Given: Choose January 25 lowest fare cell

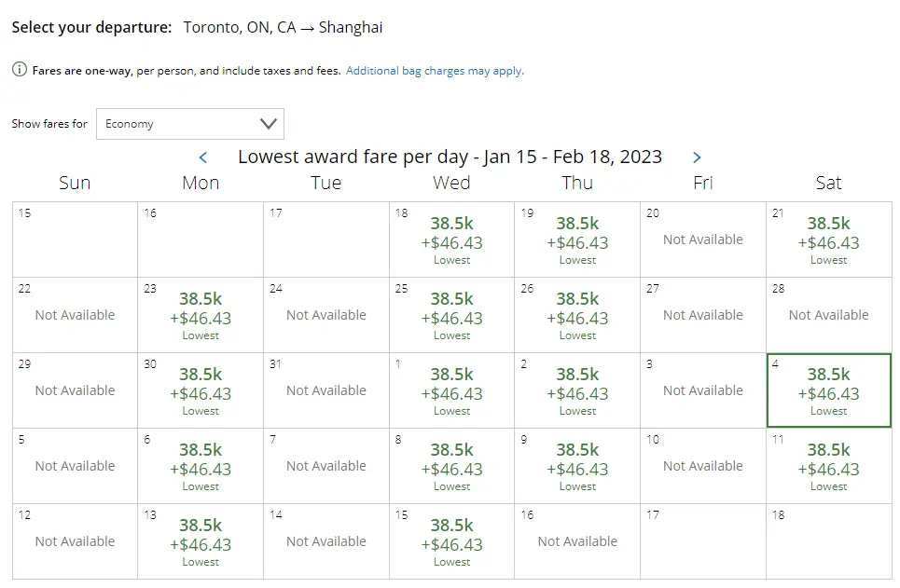Looking at the screenshot, I should click(451, 316).
